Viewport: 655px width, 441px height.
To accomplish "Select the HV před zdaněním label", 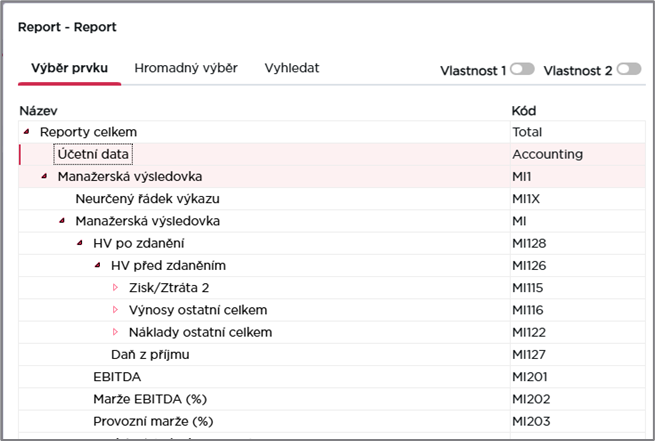I will point(168,266).
